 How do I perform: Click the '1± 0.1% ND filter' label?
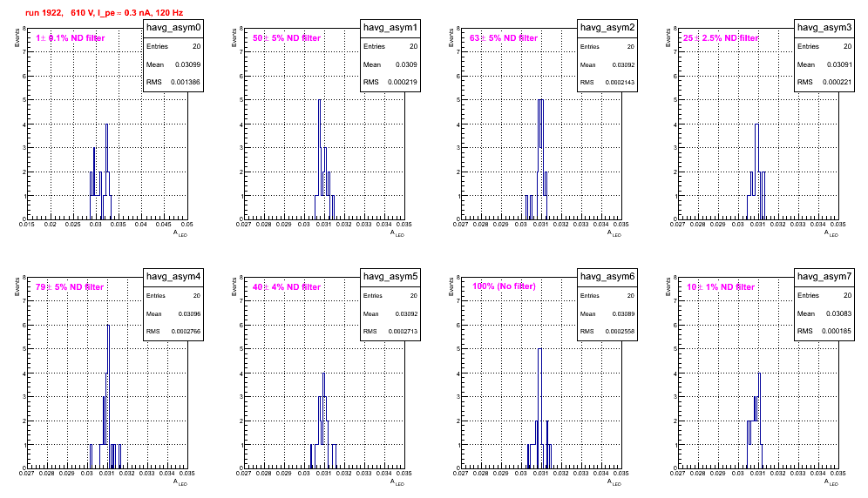pos(71,38)
